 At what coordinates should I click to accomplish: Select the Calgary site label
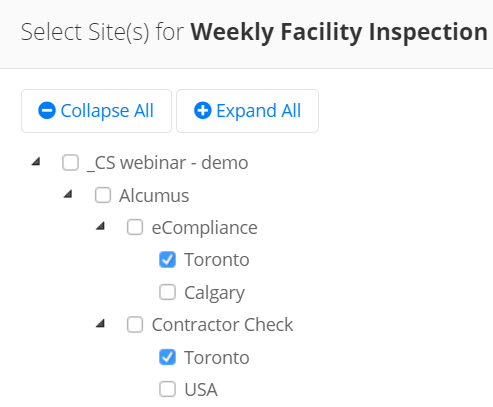click(x=214, y=293)
